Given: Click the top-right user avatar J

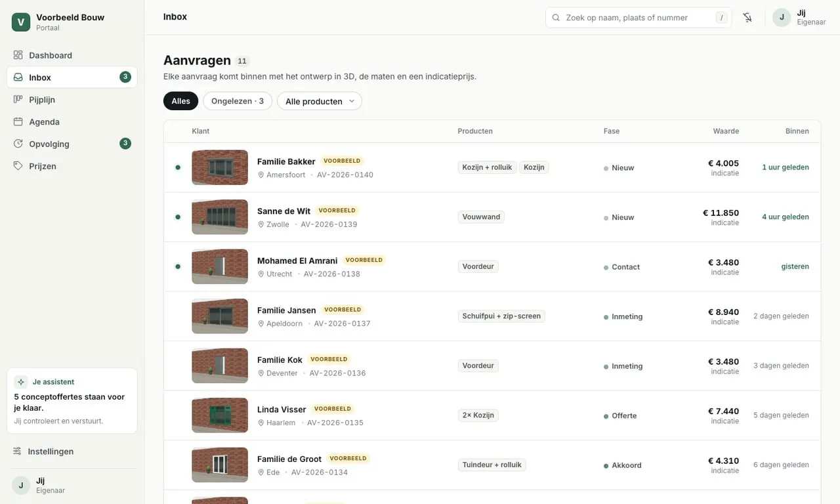Looking at the screenshot, I should [782, 18].
